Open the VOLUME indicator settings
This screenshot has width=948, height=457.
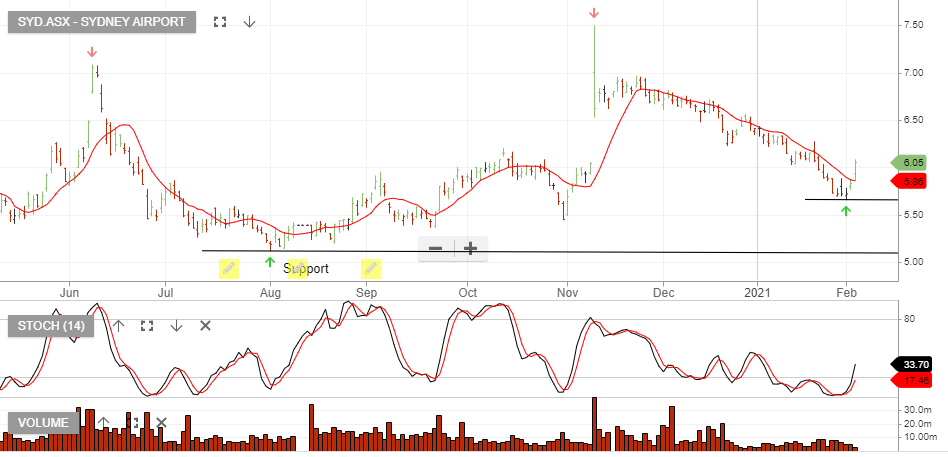point(44,423)
